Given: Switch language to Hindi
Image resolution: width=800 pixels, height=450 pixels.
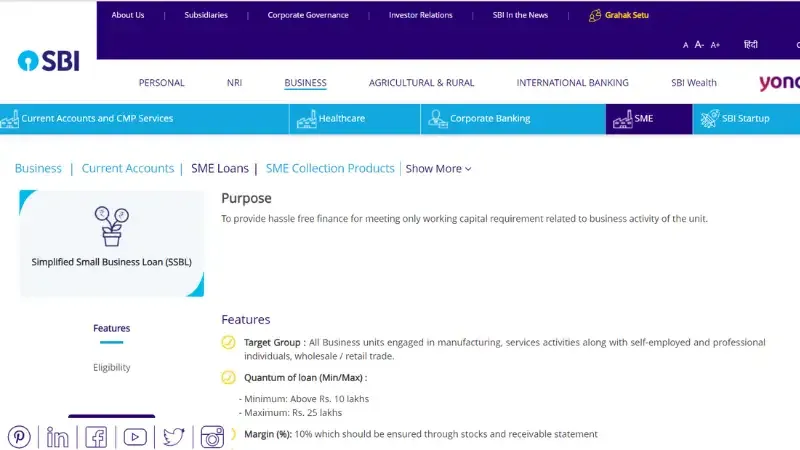Looking at the screenshot, I should click(x=751, y=45).
